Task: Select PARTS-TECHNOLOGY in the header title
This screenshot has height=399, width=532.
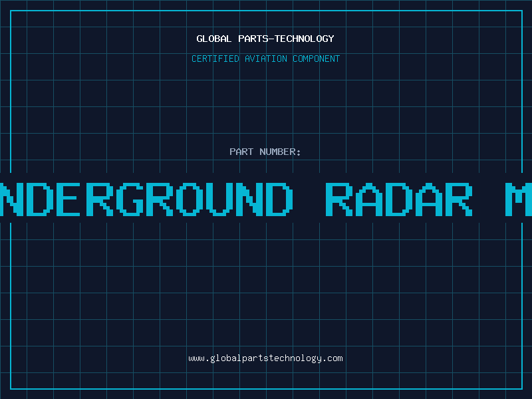Action: (x=284, y=39)
